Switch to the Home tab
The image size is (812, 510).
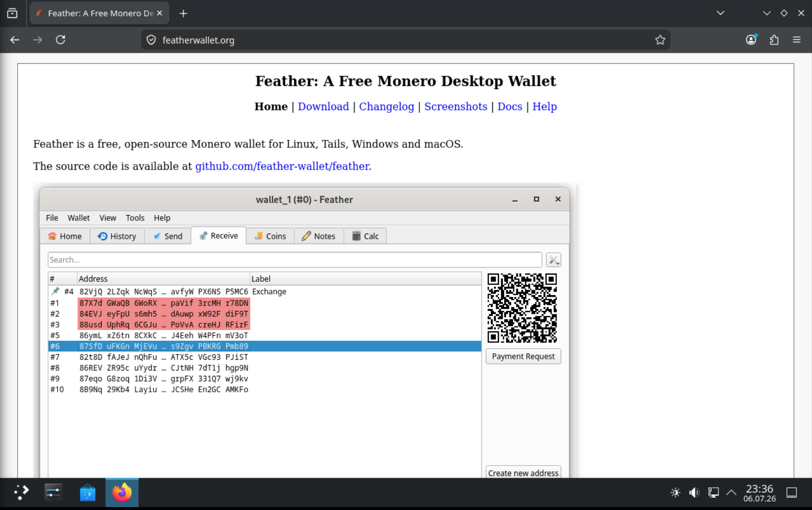[x=65, y=236]
